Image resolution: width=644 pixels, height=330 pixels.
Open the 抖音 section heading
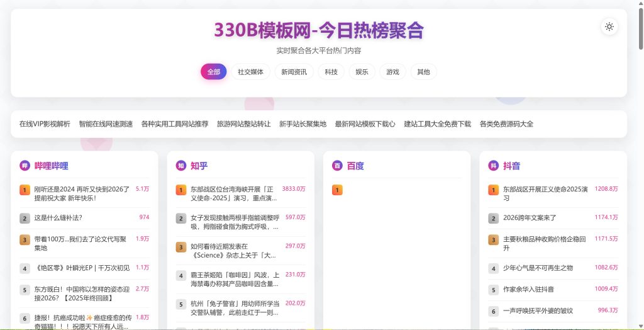(x=512, y=166)
